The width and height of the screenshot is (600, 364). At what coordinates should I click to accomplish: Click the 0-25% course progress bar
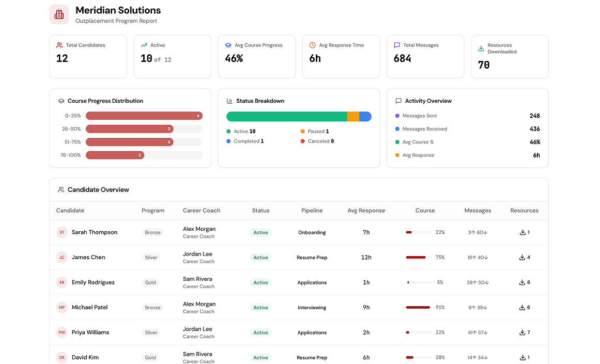(x=144, y=116)
